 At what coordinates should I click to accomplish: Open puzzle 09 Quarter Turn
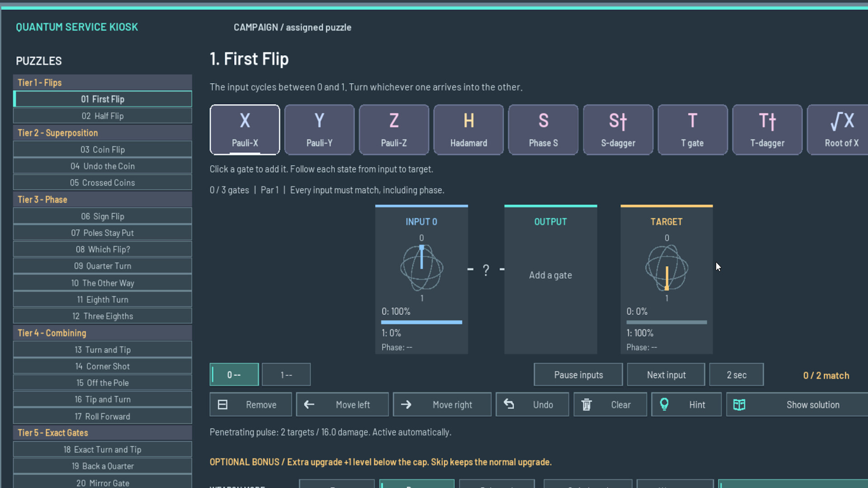point(103,266)
